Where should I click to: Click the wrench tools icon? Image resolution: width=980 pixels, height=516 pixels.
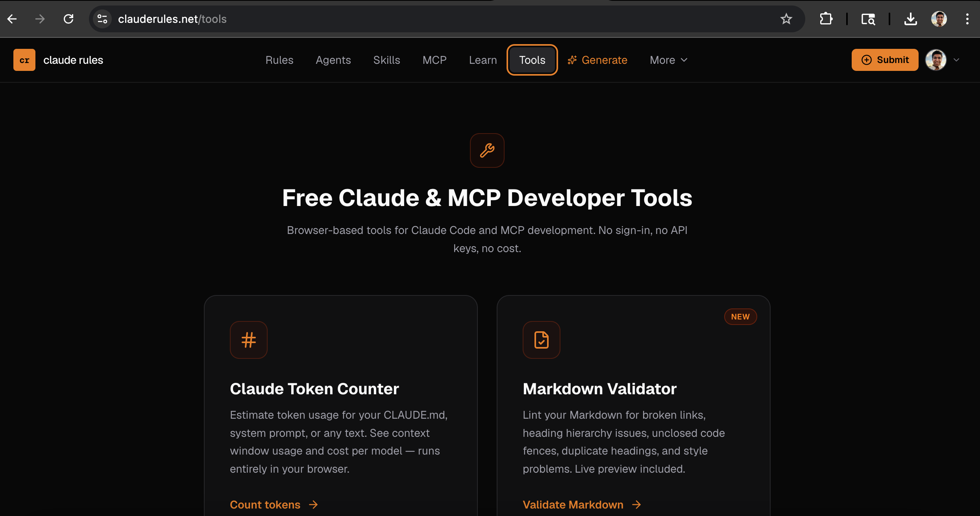pos(487,150)
